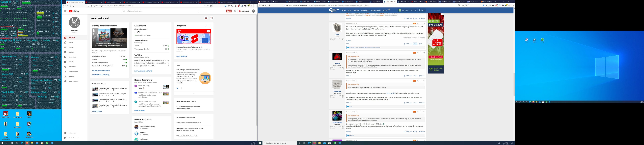Open Untertitel in YouTube Studio sidebar
644x145 pixels.
coord(74,62)
